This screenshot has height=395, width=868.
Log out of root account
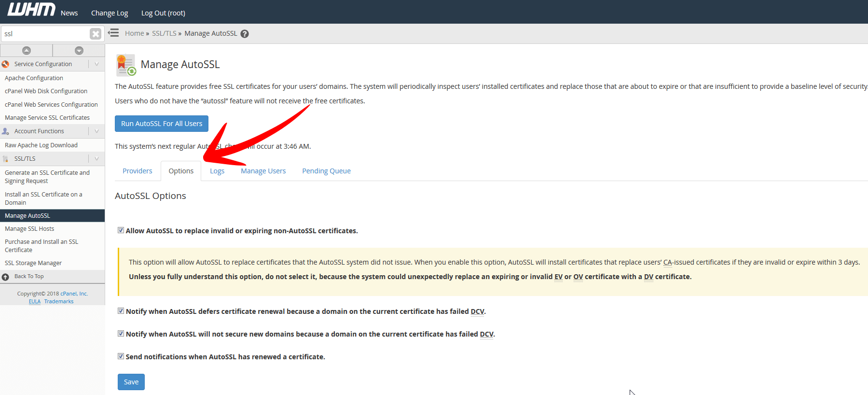(x=163, y=13)
